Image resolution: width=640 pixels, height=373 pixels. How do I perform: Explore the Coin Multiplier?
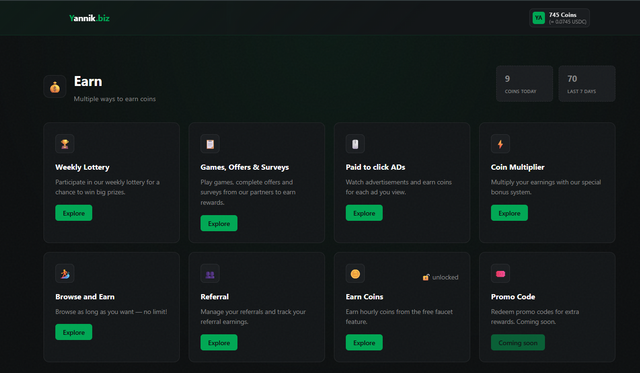point(509,213)
